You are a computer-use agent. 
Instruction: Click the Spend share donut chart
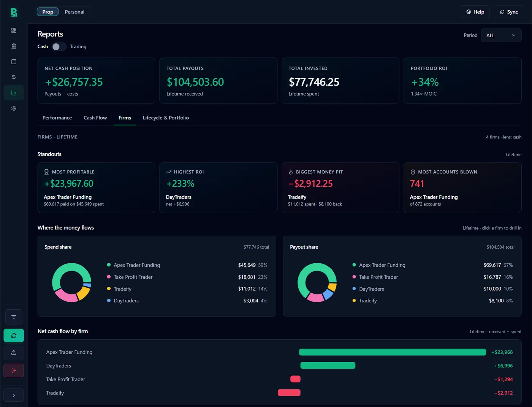coord(72,283)
